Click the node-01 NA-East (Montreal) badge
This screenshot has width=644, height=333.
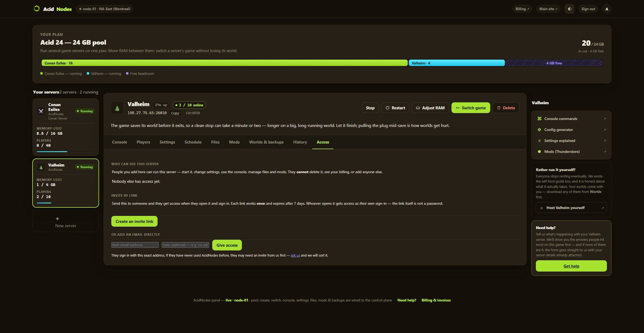[x=105, y=9]
